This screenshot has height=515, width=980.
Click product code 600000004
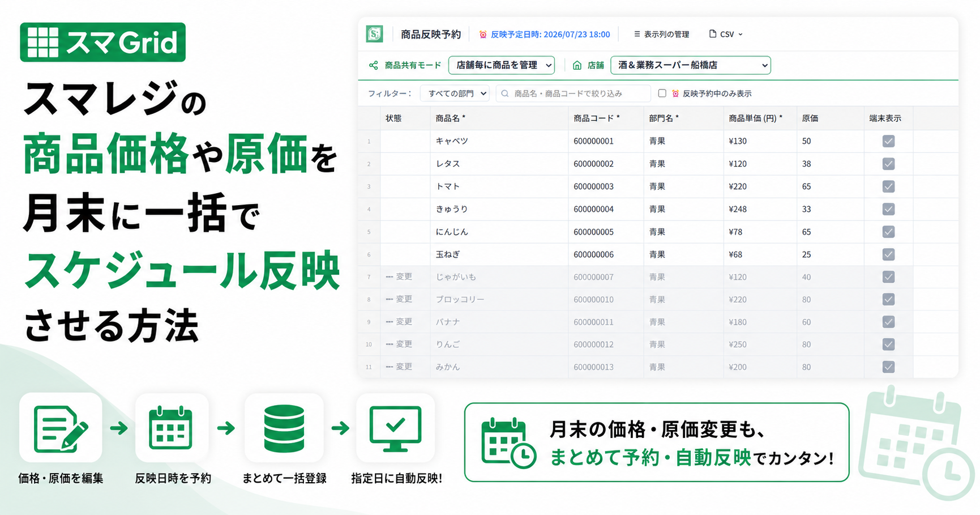click(x=593, y=209)
